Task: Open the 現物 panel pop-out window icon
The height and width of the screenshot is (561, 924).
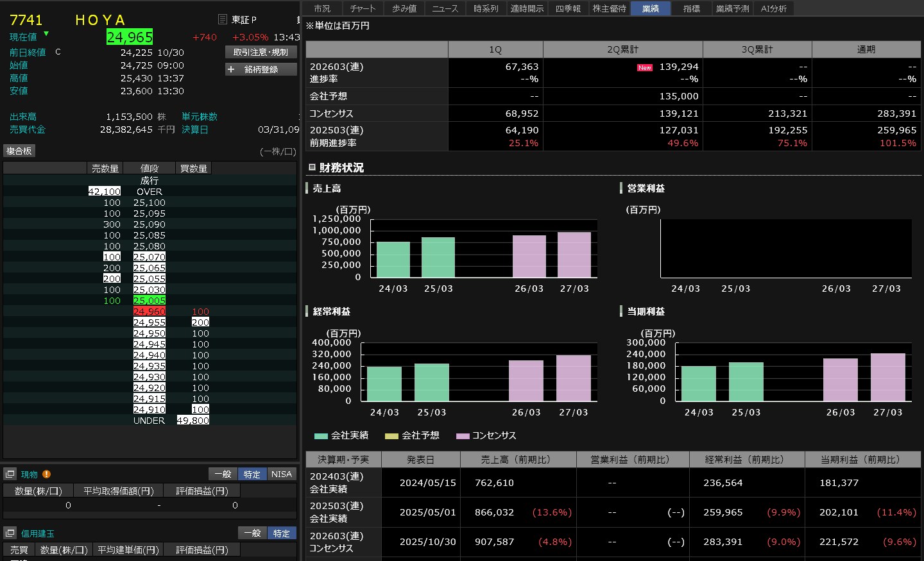Action: pos(10,474)
